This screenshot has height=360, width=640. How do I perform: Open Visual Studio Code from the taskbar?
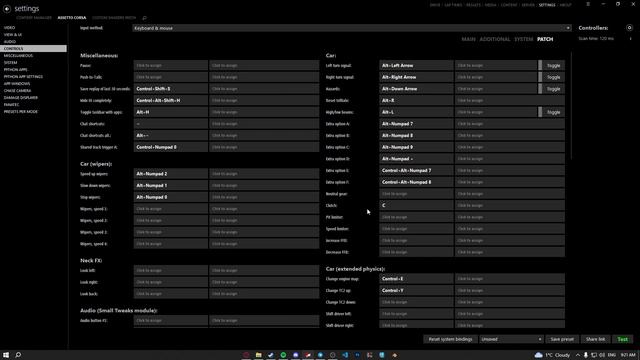coord(345,355)
